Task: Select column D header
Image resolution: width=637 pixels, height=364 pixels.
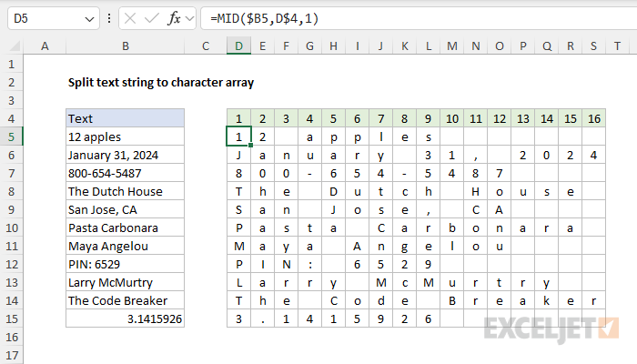Action: click(x=238, y=45)
